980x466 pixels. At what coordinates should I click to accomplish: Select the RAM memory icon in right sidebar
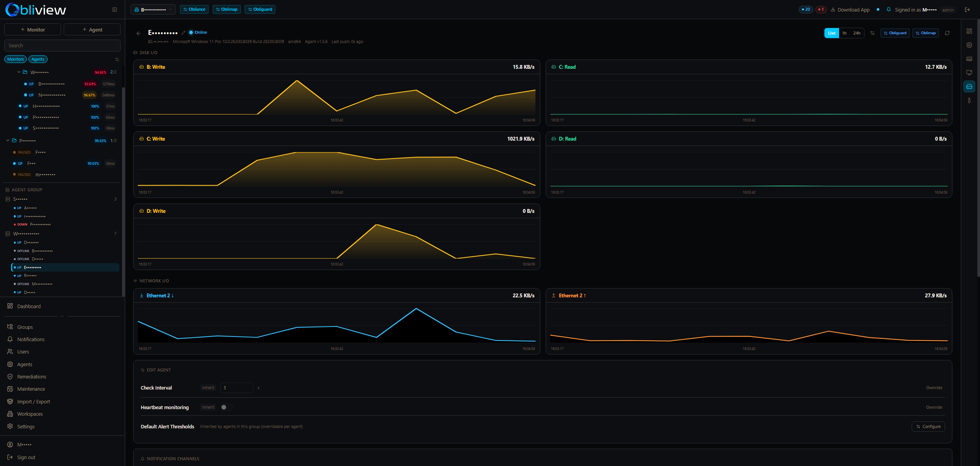point(970,58)
